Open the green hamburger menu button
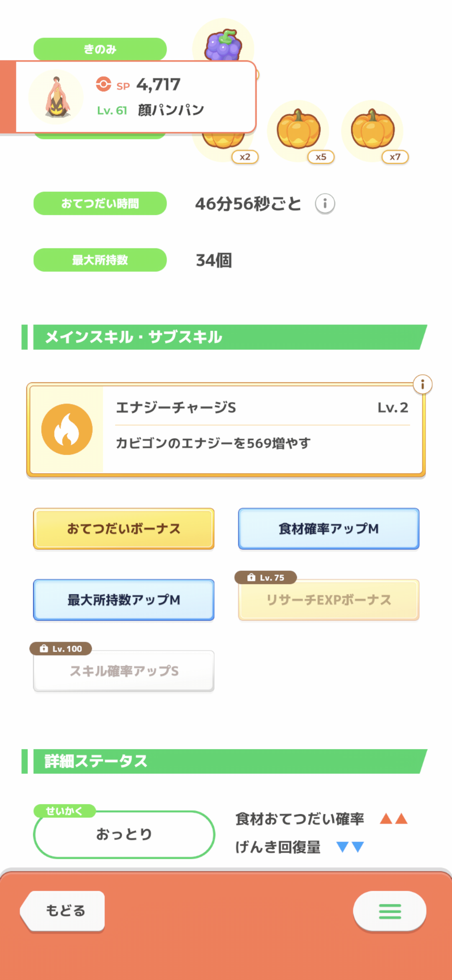This screenshot has width=452, height=980. coord(390,911)
